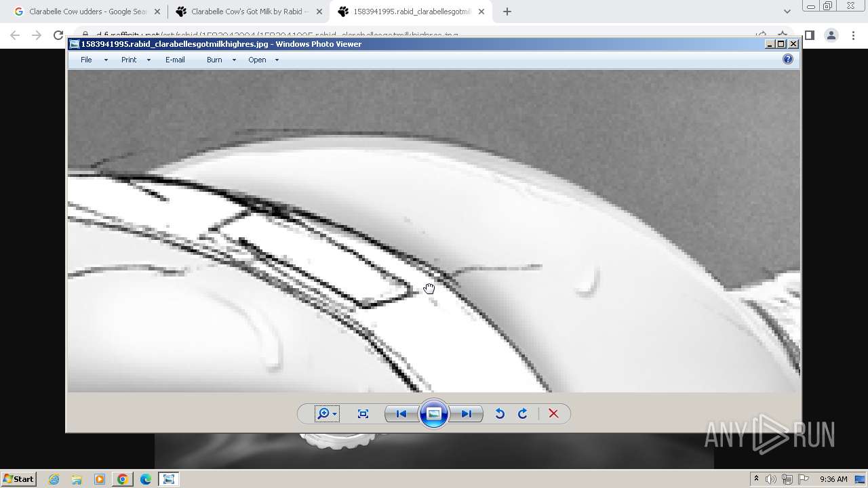
Task: Minimize the Photo Viewer window
Action: (x=770, y=44)
